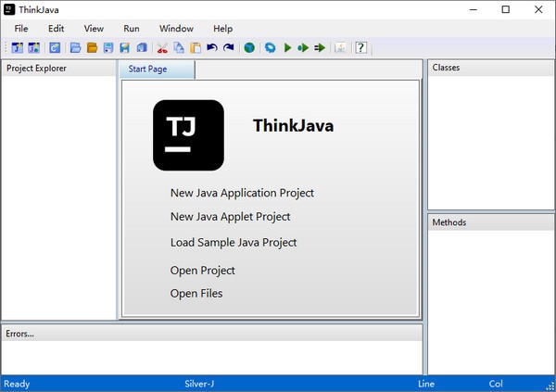Open the File menu
The height and width of the screenshot is (392, 556).
pos(21,29)
